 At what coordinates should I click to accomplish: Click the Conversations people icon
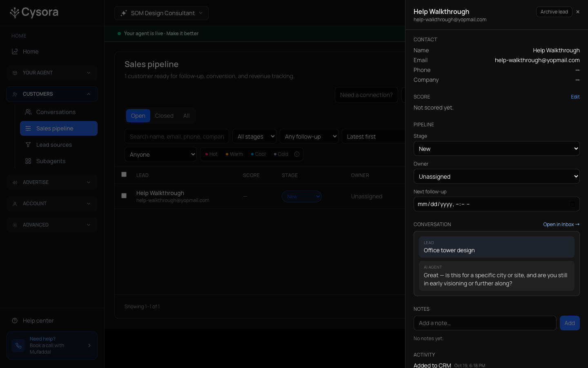(28, 112)
